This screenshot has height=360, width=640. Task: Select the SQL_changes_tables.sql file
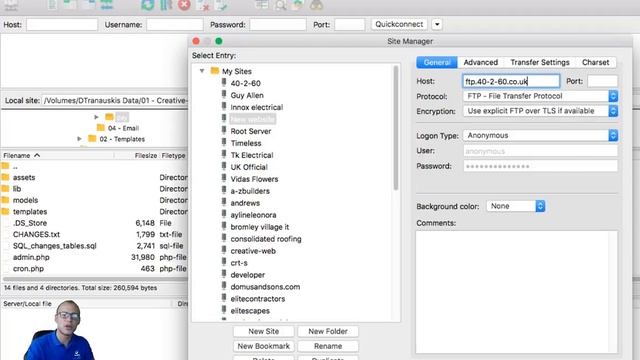pyautogui.click(x=55, y=246)
